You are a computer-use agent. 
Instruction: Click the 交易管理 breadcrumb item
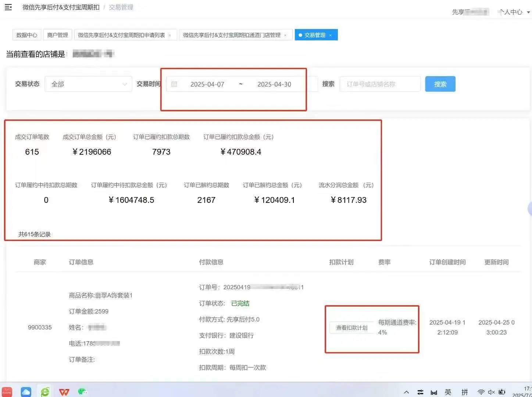[121, 7]
